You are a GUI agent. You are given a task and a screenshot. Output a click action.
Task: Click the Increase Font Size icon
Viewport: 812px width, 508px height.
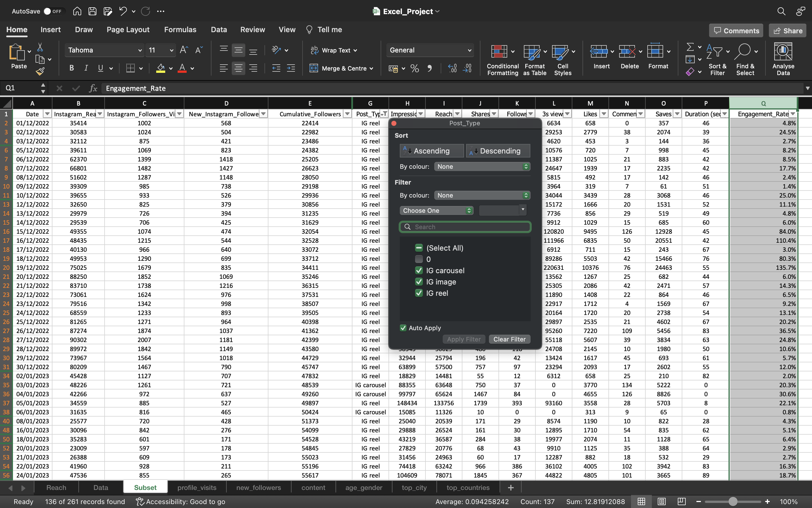point(184,50)
